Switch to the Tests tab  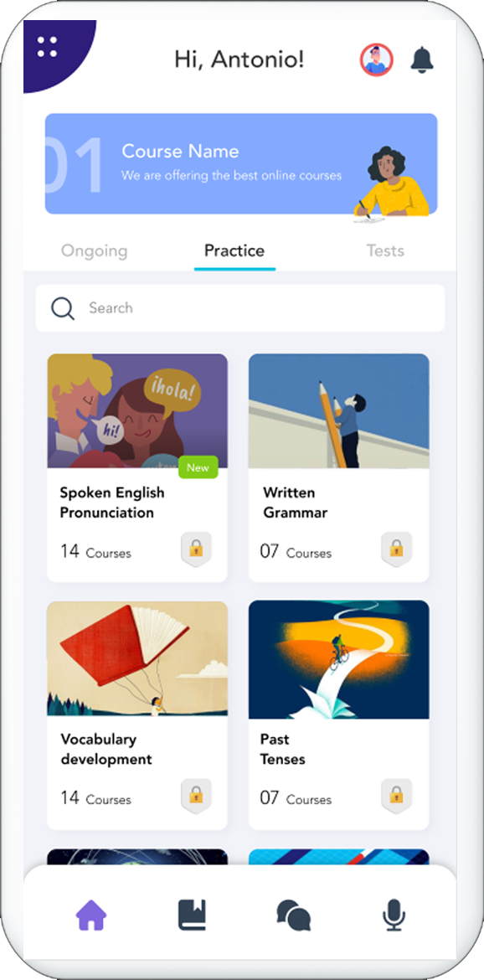tap(385, 251)
